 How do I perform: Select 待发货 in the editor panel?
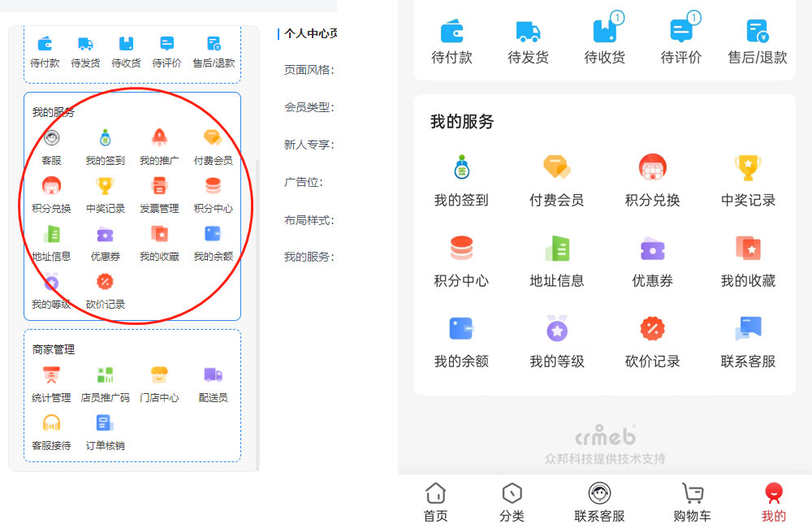[85, 52]
